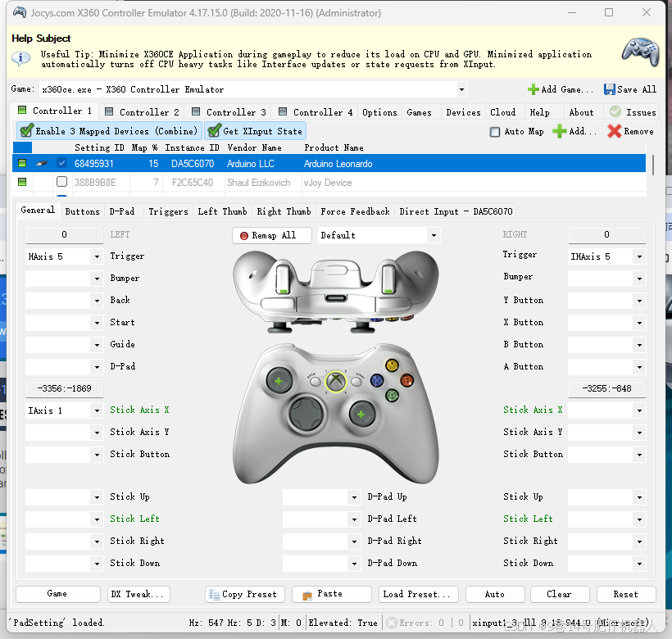Open the left Stick Button mapping dropdown

[x=97, y=455]
